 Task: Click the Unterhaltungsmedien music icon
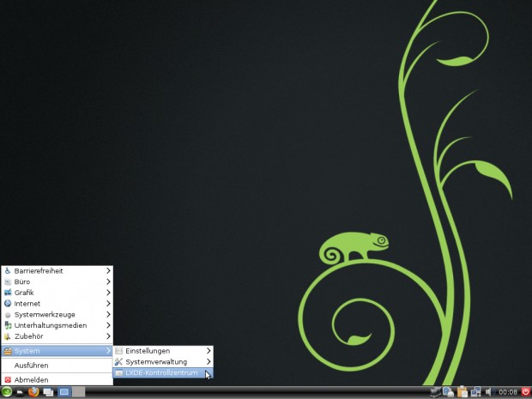[x=8, y=325]
